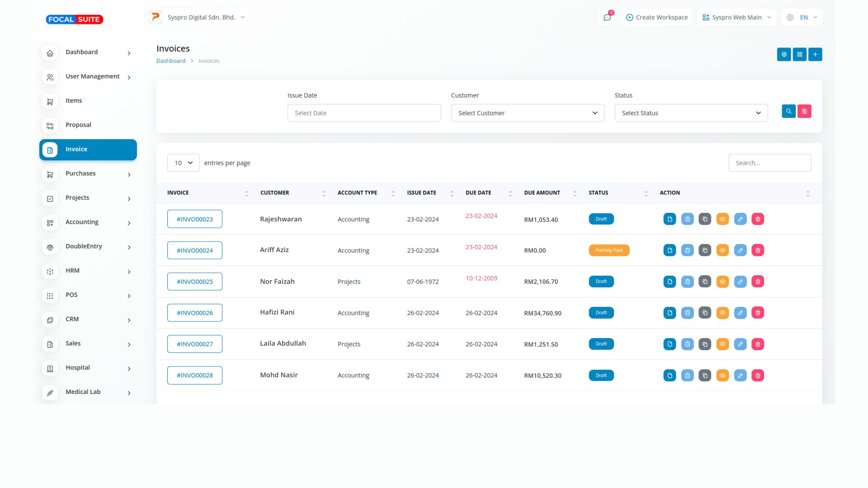Change the entries per page dropdown
Viewport: 868px width, 488px height.
click(183, 163)
